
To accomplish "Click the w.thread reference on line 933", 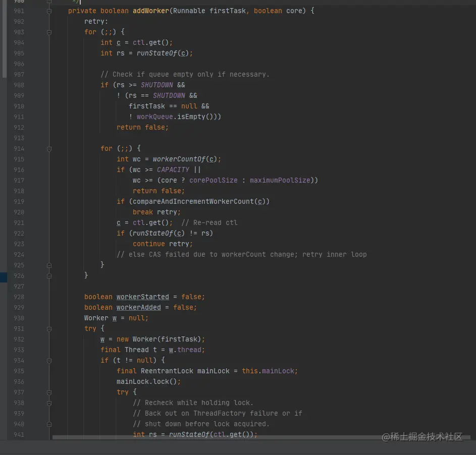I will [x=185, y=350].
